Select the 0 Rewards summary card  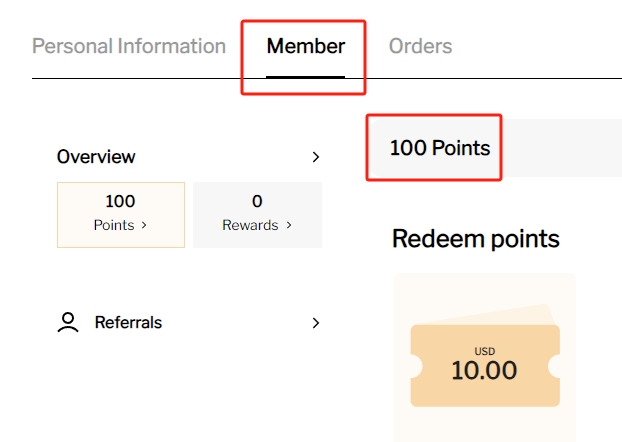pyautogui.click(x=257, y=214)
